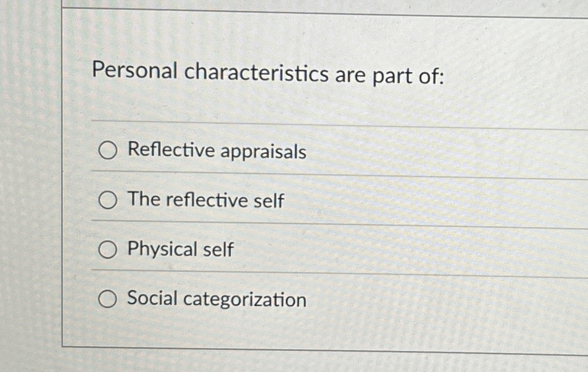588x372 pixels.
Task: Click the divider below the question
Action: 302,122
